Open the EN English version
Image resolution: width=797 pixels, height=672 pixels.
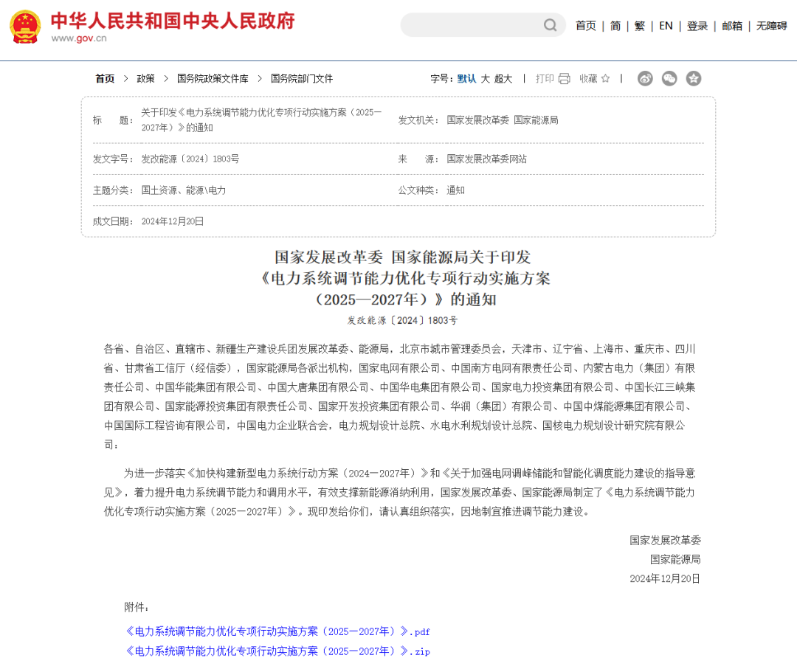(666, 26)
